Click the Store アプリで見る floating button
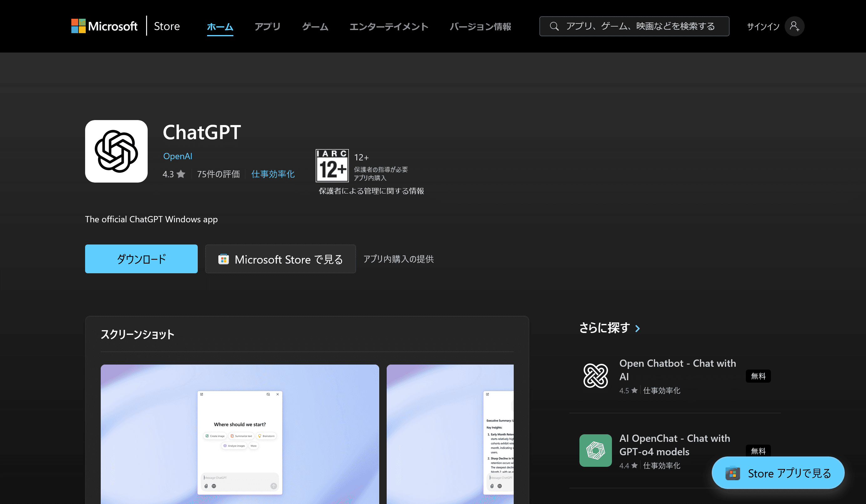 tap(778, 473)
